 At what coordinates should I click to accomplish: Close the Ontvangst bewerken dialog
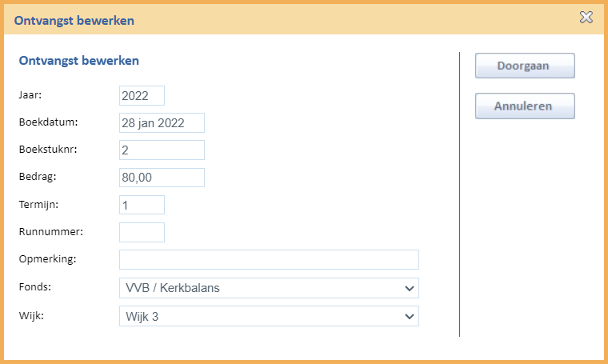point(586,17)
